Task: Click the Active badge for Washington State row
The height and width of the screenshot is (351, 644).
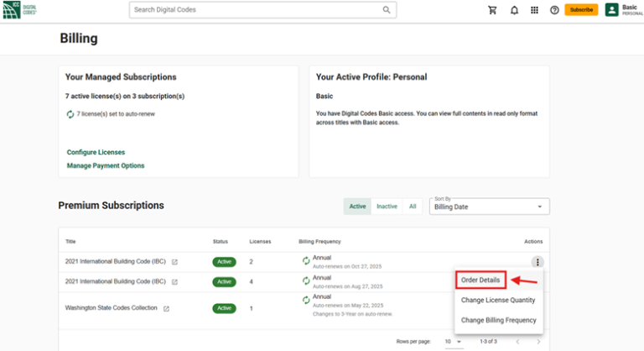Action: (224, 309)
